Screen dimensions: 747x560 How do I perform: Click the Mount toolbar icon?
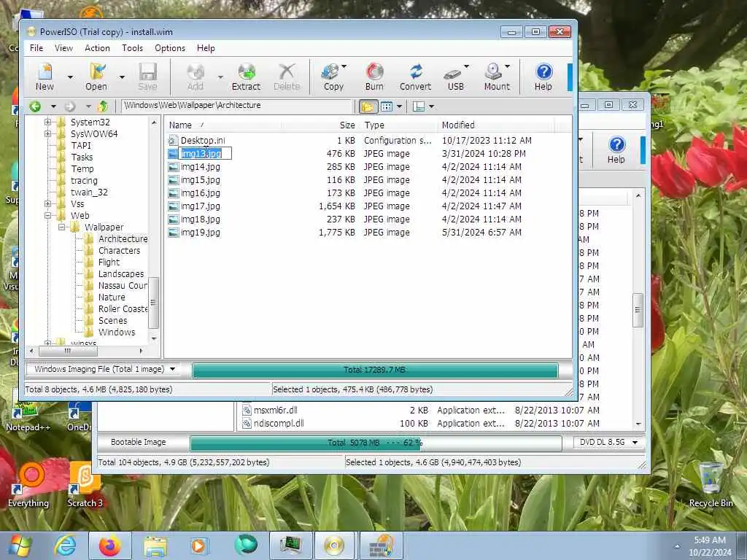tap(495, 77)
